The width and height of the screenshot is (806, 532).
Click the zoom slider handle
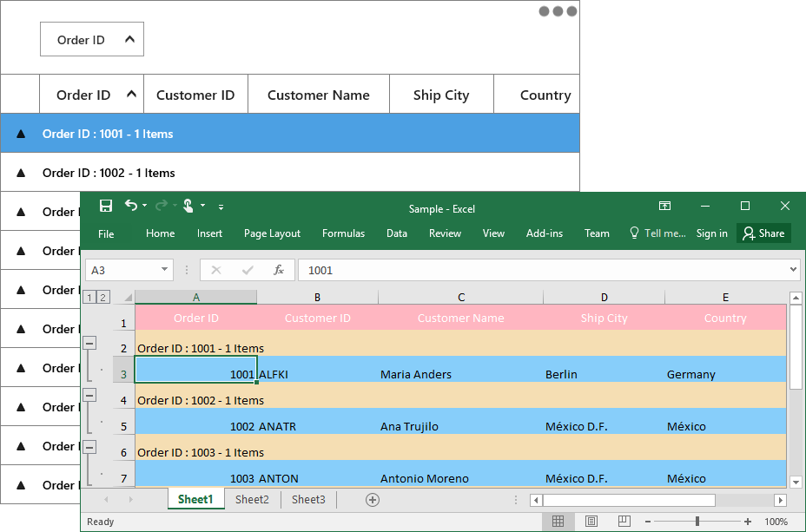tap(697, 522)
